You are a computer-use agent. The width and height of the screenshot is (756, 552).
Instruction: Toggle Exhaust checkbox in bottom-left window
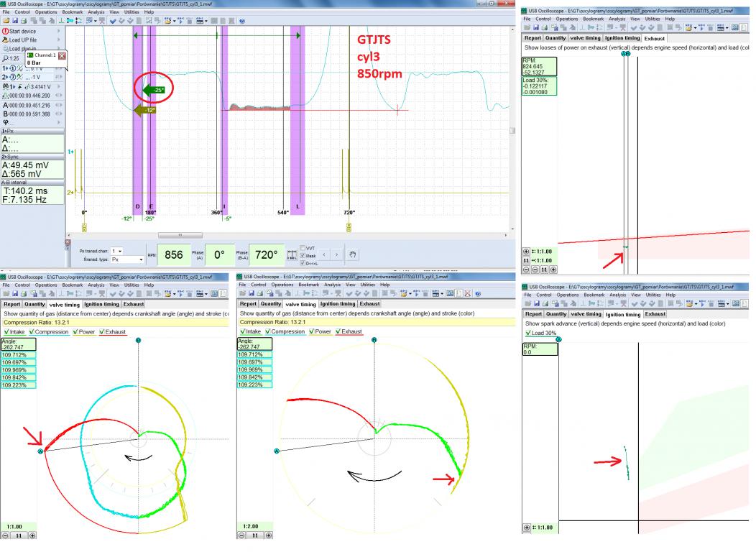click(x=102, y=331)
